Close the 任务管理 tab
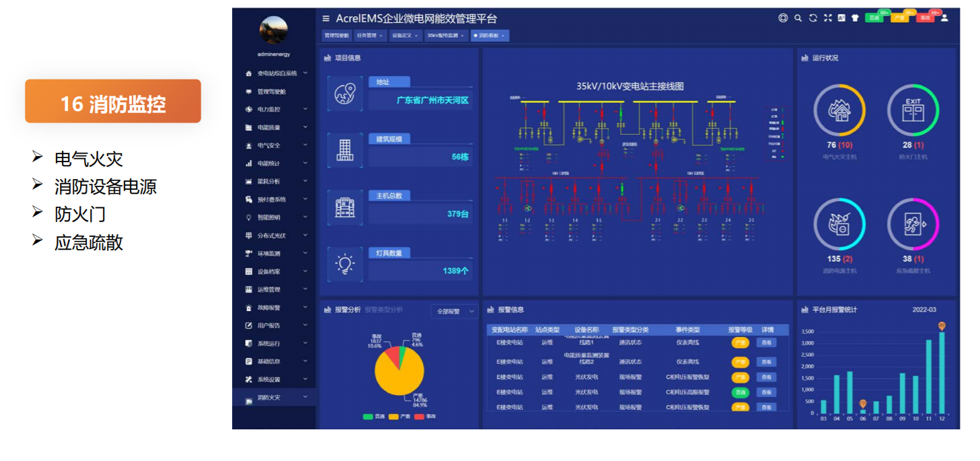980x461 pixels. 381,36
